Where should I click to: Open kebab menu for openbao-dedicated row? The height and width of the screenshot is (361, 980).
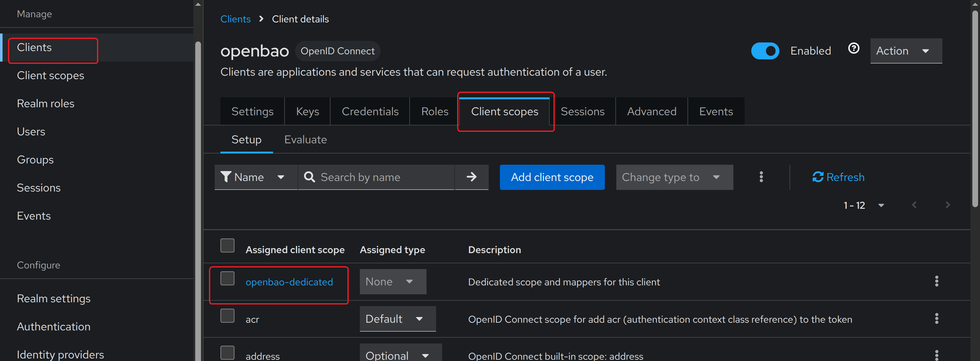pyautogui.click(x=936, y=282)
